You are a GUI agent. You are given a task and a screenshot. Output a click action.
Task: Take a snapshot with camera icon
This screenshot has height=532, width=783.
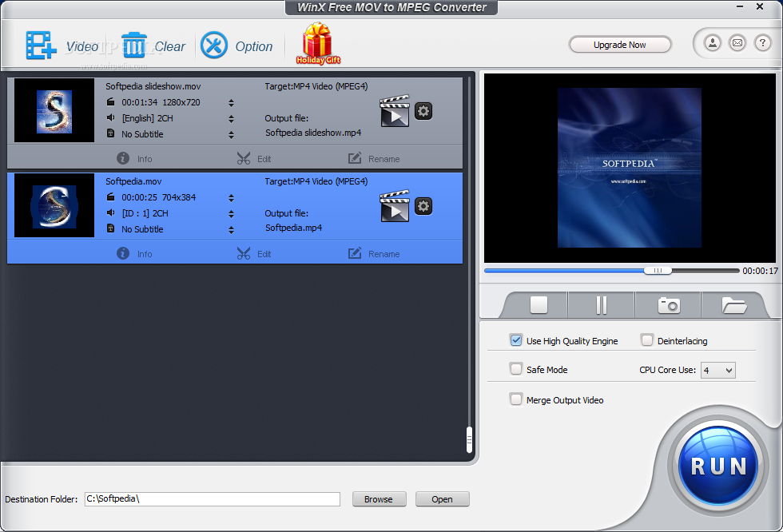click(669, 305)
